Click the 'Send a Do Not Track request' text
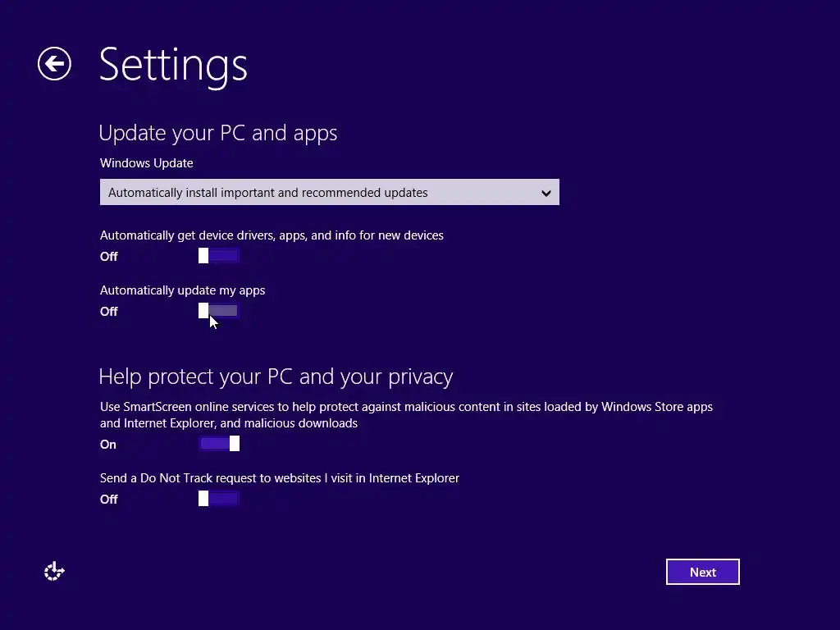 [x=280, y=478]
